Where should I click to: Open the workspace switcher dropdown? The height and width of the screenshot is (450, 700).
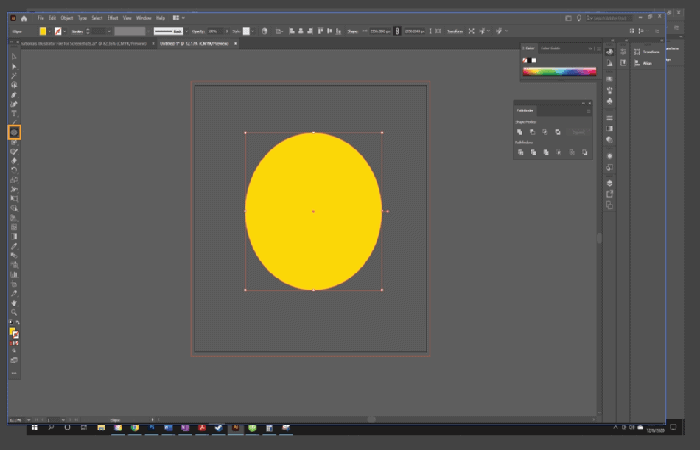(x=179, y=18)
